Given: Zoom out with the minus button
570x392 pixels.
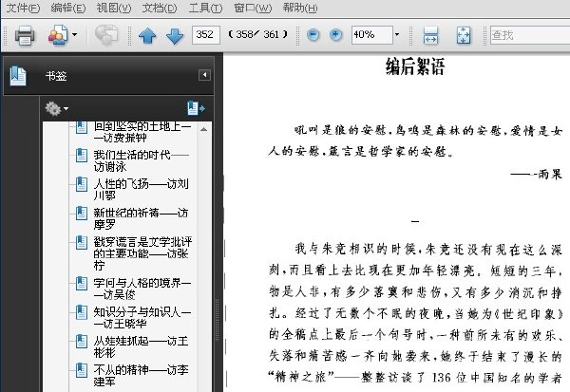Looking at the screenshot, I should [x=313, y=35].
